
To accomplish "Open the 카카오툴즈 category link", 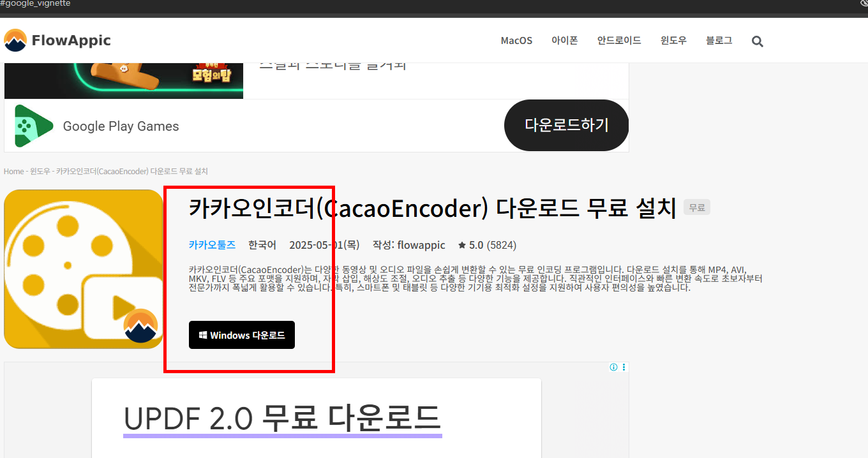I will pyautogui.click(x=212, y=244).
